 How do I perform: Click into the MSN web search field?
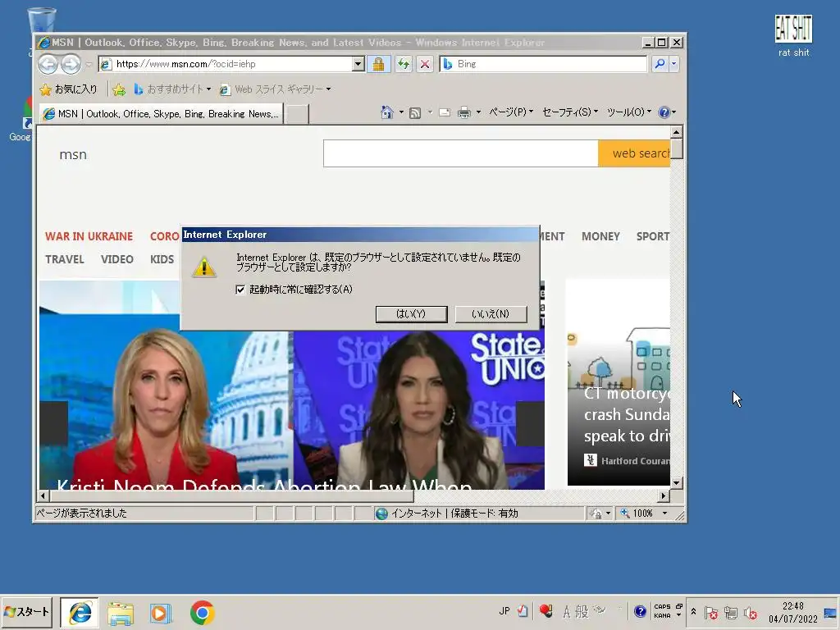tap(461, 153)
